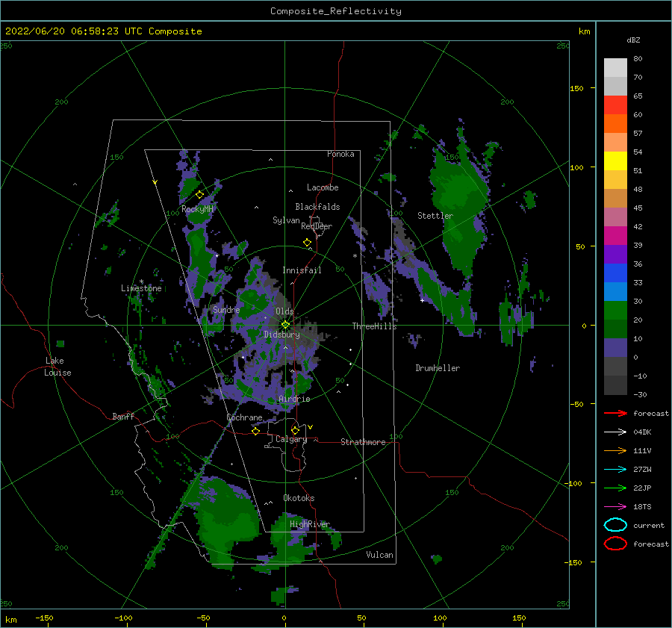The height and width of the screenshot is (628, 672).
Task: Select the 80 dBZ white color swatch
Action: coord(615,67)
